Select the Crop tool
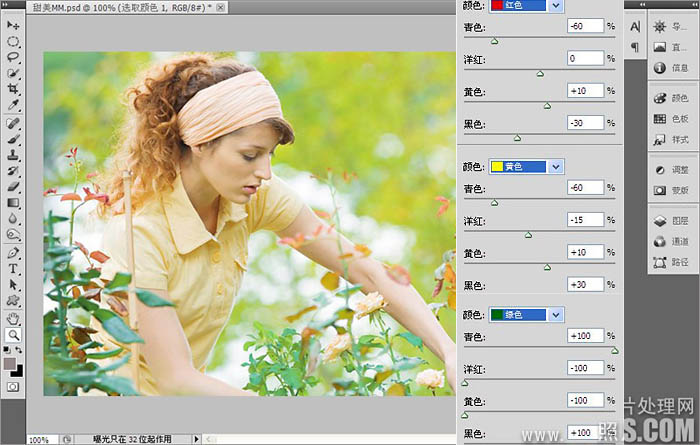This screenshot has width=700, height=445. click(13, 89)
